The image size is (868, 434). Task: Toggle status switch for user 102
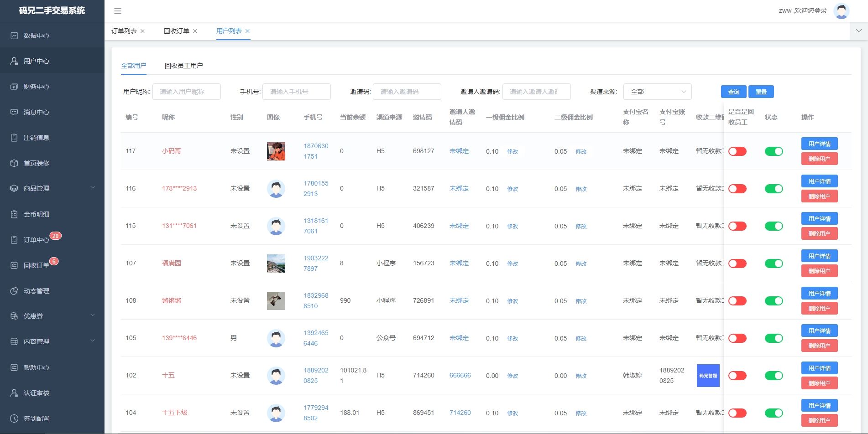point(774,376)
